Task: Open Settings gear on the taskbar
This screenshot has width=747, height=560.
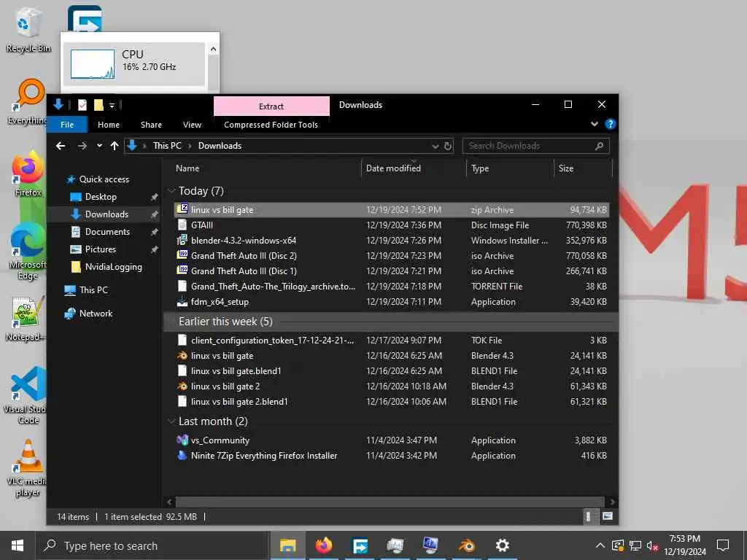Action: click(503, 545)
